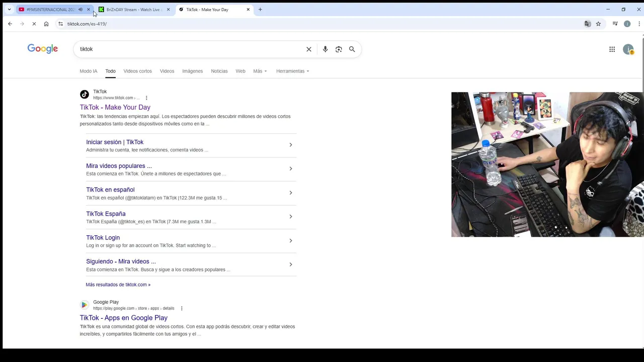The height and width of the screenshot is (362, 644).
Task: Click the Google Play favicon
Action: [x=85, y=305]
